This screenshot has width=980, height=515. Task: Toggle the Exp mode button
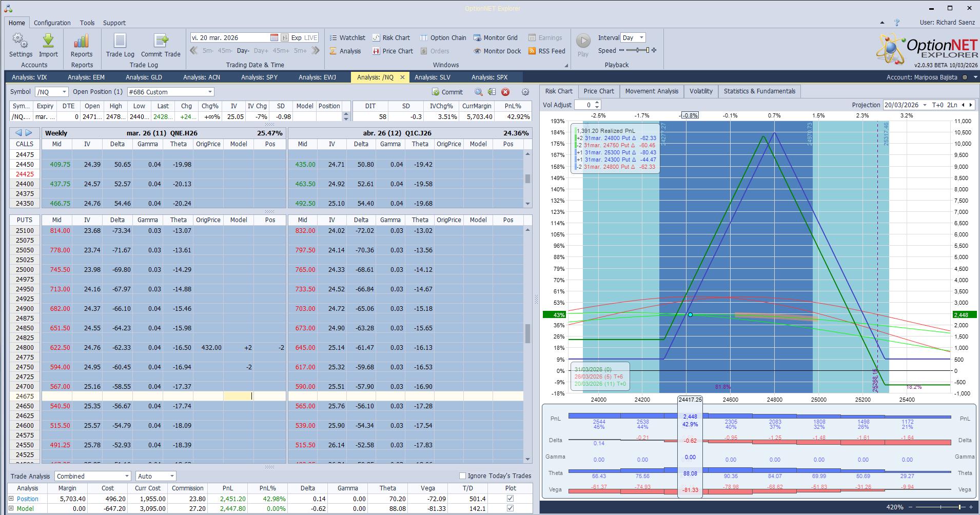[x=296, y=37]
